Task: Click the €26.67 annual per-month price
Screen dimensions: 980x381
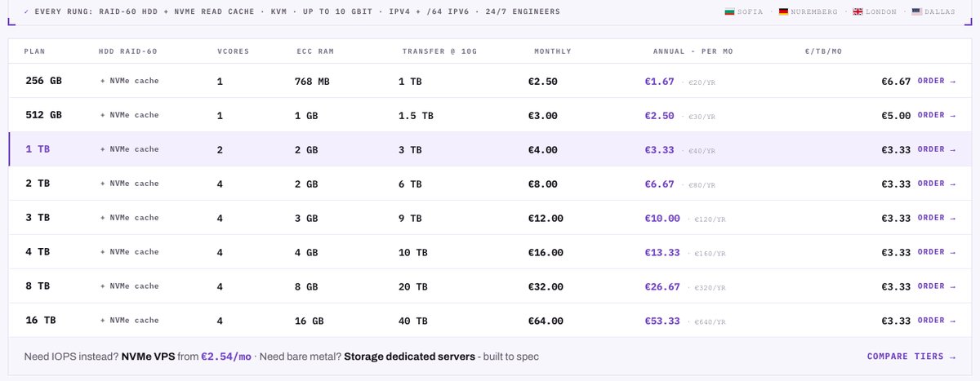Action: 662,286
